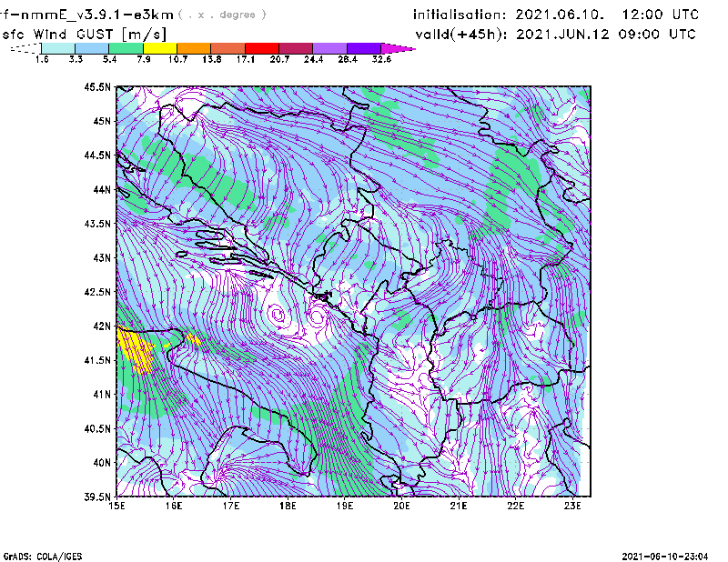Click the 19E longitude label

pos(345,506)
